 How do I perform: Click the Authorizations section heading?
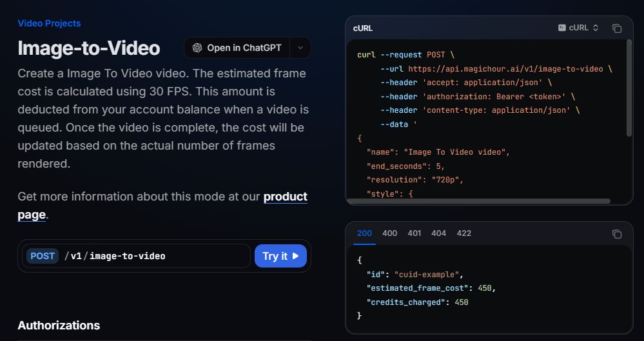[59, 326]
